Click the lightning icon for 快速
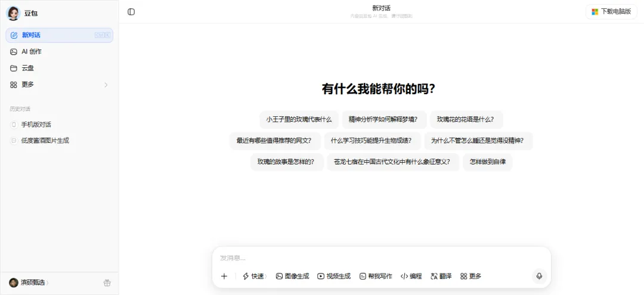 pyautogui.click(x=246, y=276)
